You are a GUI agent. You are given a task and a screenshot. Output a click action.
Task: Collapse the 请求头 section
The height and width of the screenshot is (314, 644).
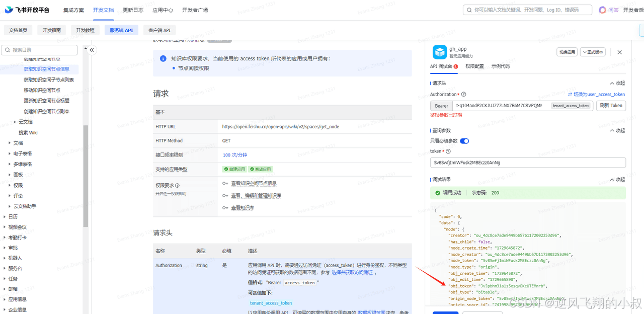point(617,83)
